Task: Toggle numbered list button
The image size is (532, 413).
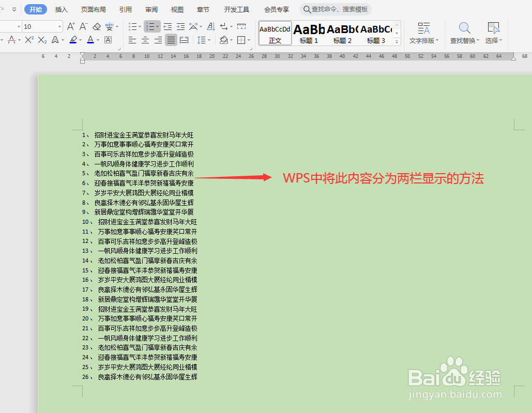Action: (150, 26)
